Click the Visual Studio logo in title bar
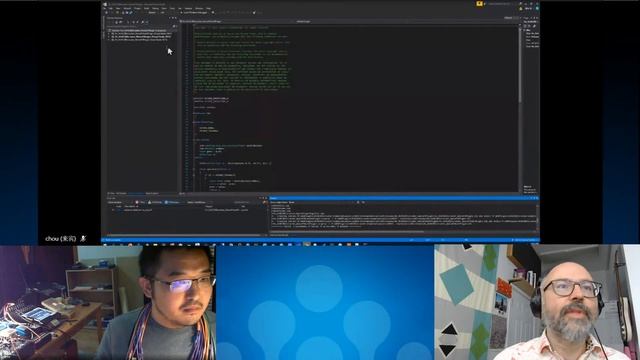Viewport: 640px width, 360px height. [x=105, y=4]
